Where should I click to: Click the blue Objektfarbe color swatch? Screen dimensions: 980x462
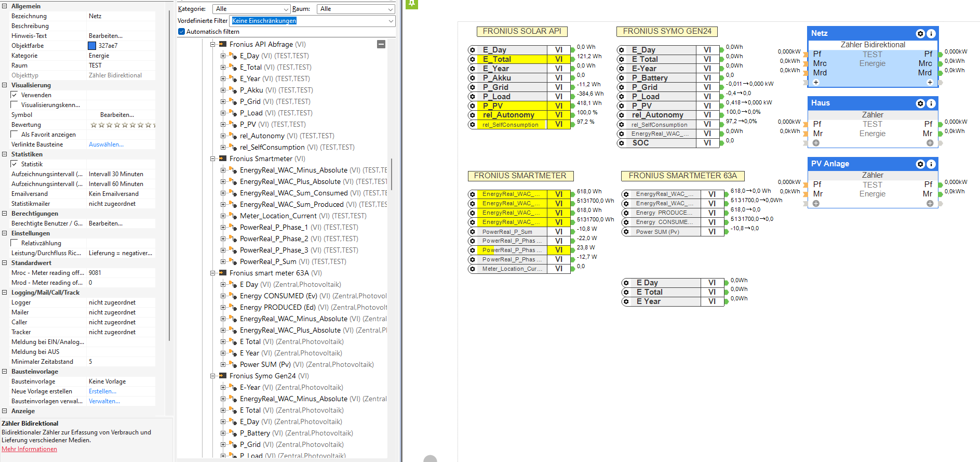[x=92, y=46]
